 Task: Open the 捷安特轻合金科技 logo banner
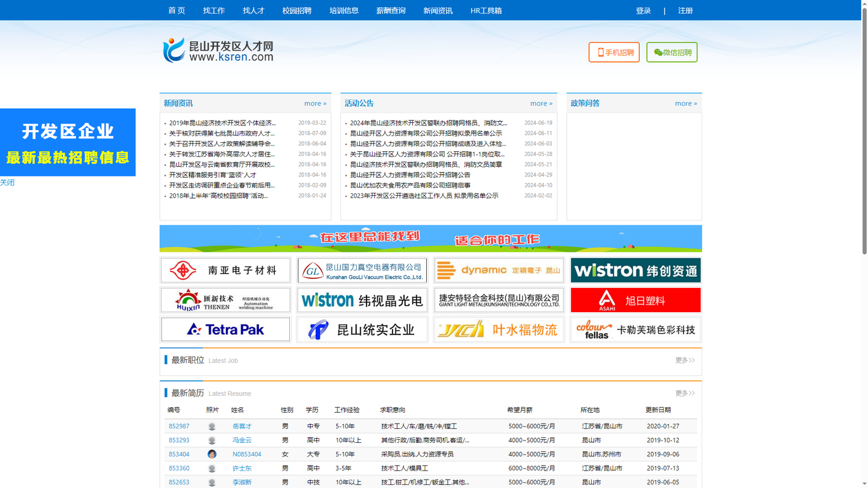click(499, 300)
